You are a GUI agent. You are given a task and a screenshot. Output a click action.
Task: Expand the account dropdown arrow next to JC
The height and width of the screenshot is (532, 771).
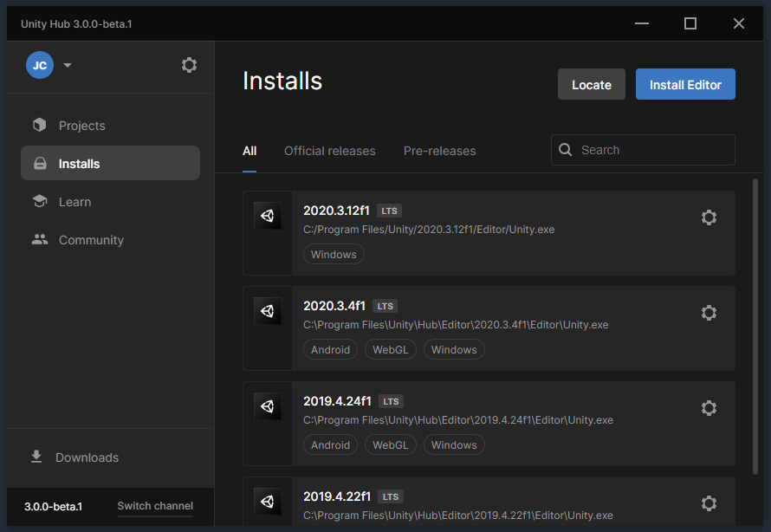[68, 65]
